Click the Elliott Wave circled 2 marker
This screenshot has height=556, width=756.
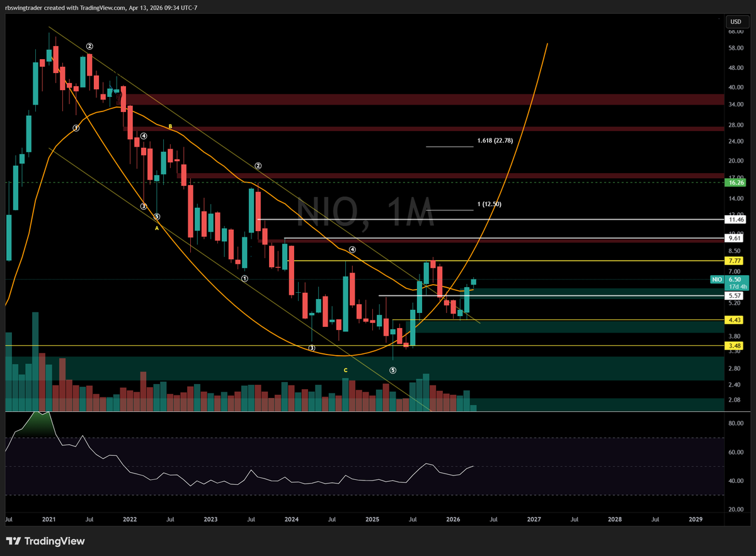click(89, 45)
